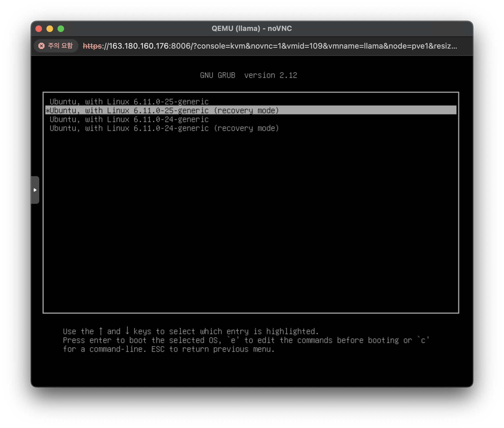Click the 'Press enter to boot' help line
This screenshot has width=504, height=428.
tap(246, 340)
